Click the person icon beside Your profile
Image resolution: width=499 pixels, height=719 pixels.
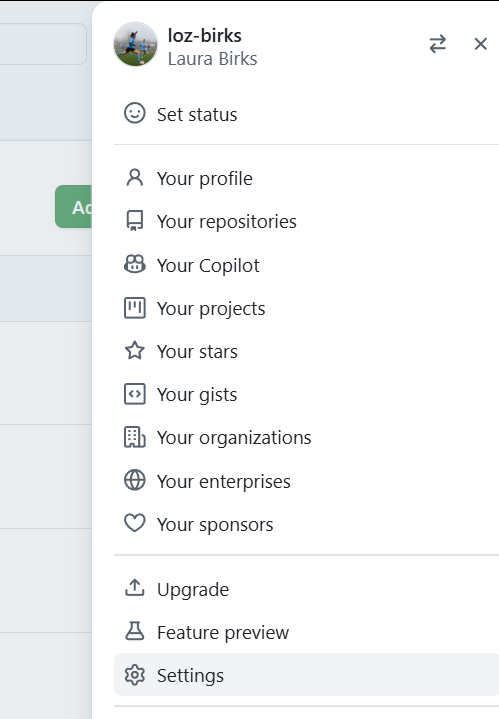[x=135, y=178]
